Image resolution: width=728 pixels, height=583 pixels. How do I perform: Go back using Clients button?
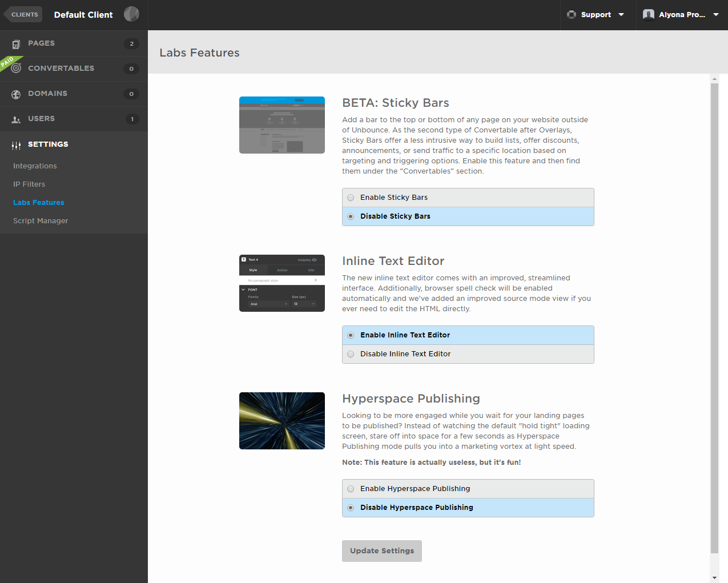tap(23, 14)
